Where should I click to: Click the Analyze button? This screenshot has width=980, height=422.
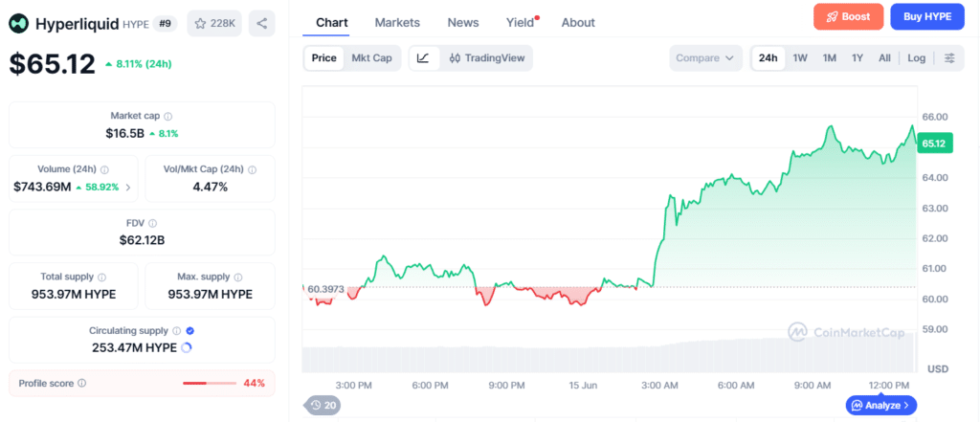(x=881, y=405)
